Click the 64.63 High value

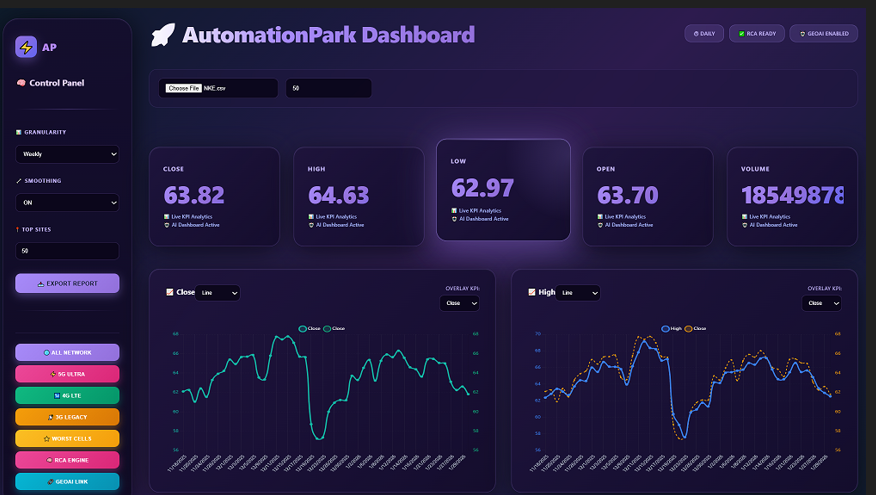point(339,196)
